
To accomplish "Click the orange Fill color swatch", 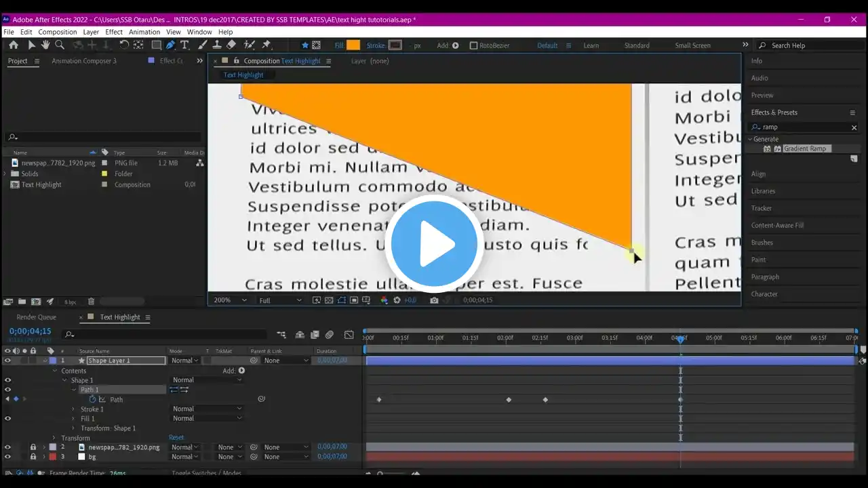I will [x=353, y=45].
